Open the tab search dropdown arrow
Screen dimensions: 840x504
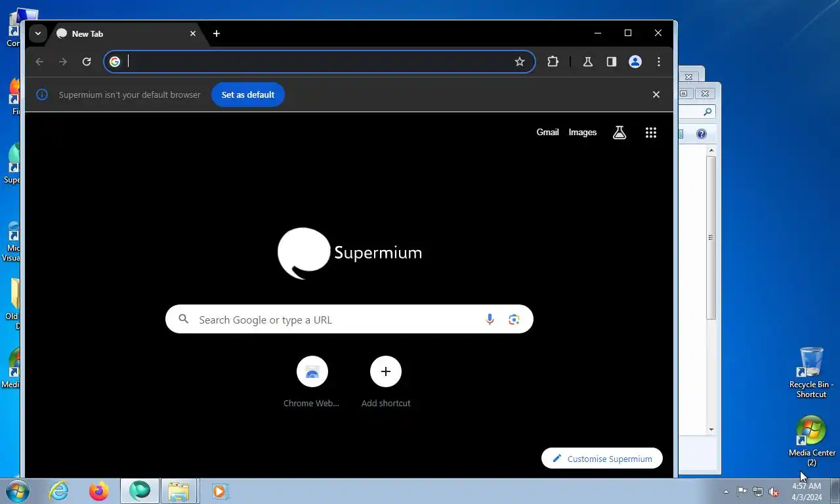coord(38,33)
